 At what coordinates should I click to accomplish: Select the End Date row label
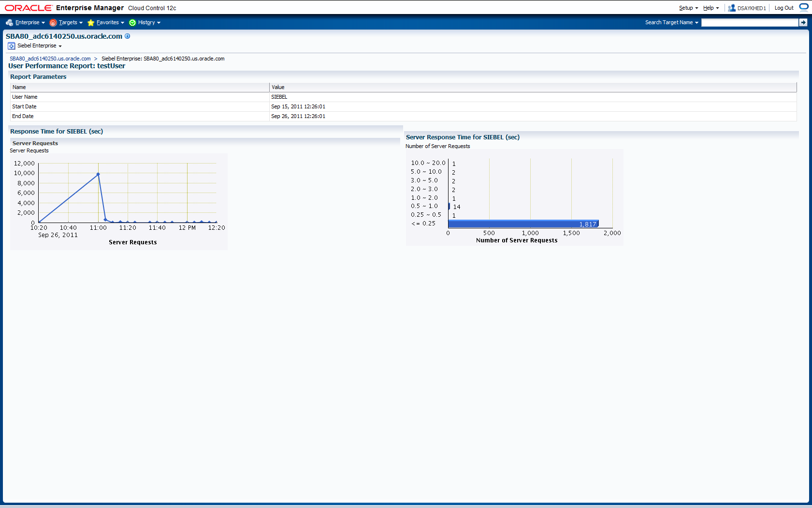(23, 117)
